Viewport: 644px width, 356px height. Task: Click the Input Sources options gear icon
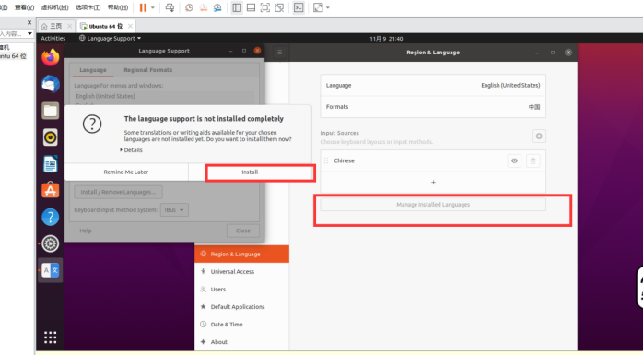coord(539,136)
